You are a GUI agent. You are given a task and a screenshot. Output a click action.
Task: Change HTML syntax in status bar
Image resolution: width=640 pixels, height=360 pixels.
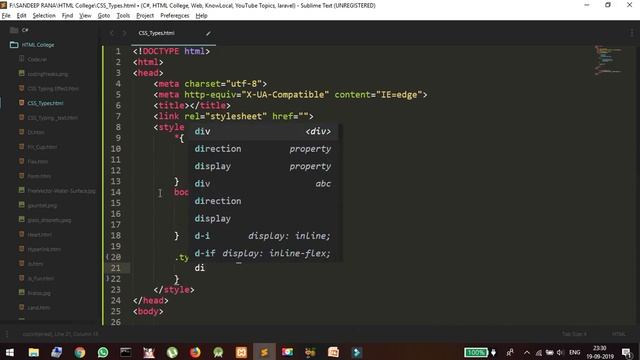(618, 334)
